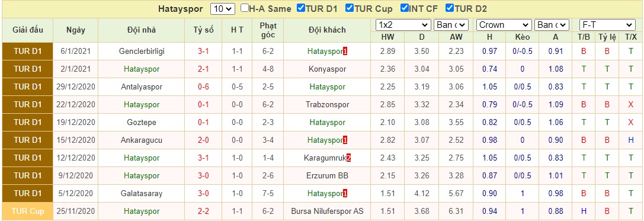Open the F-T result period dropdown

click(607, 25)
